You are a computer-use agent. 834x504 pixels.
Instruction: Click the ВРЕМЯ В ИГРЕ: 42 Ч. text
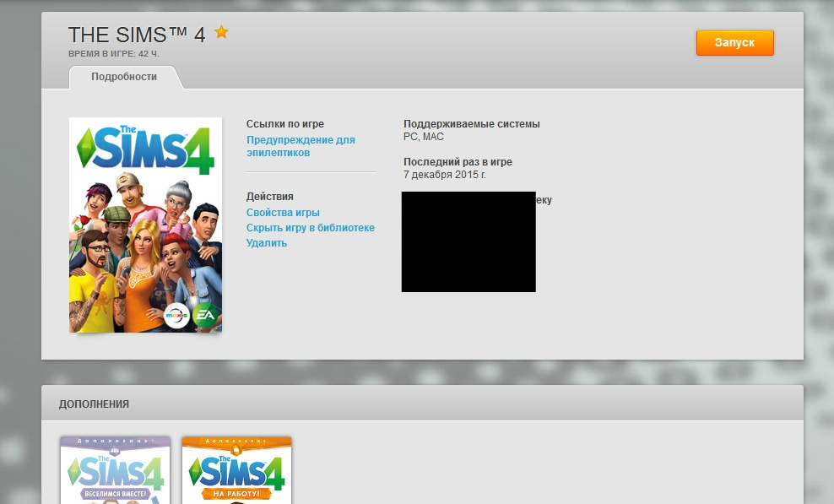114,54
